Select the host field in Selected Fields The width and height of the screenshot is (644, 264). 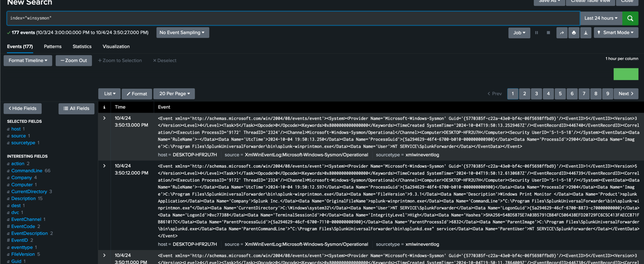point(16,129)
